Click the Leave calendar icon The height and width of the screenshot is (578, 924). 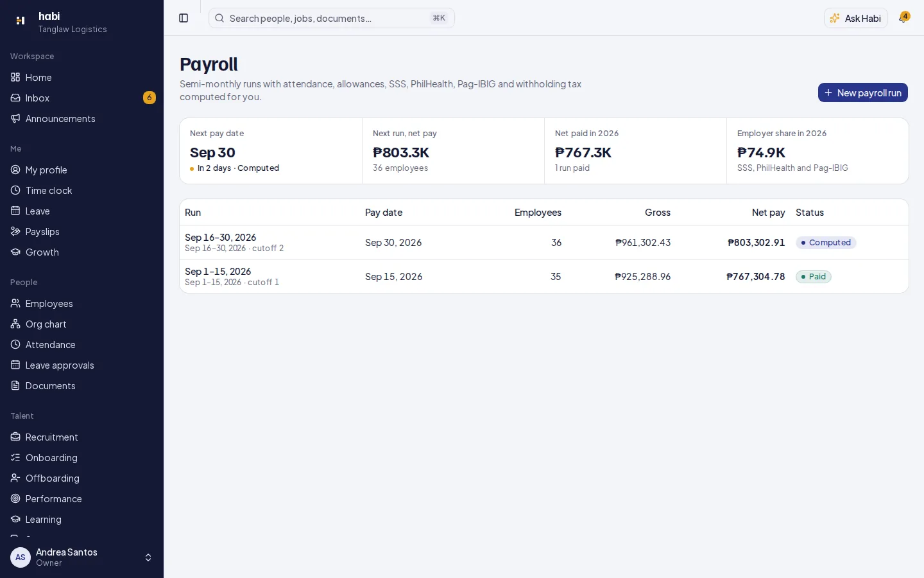pyautogui.click(x=15, y=211)
